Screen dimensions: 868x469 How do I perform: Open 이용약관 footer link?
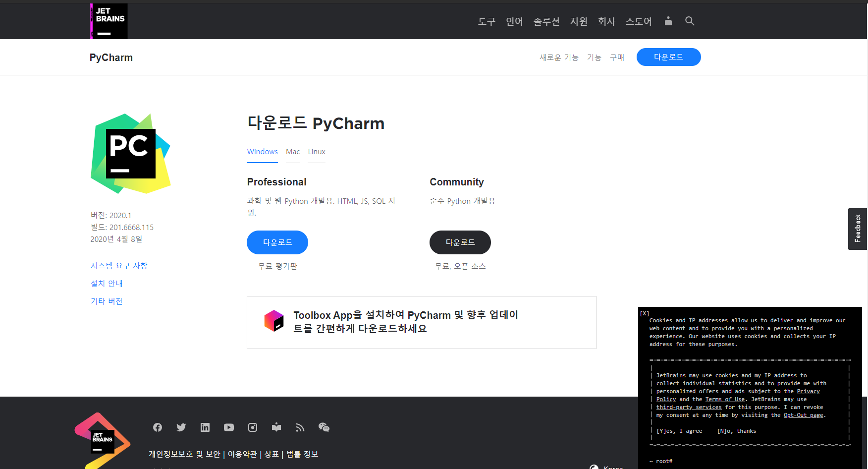[242, 454]
